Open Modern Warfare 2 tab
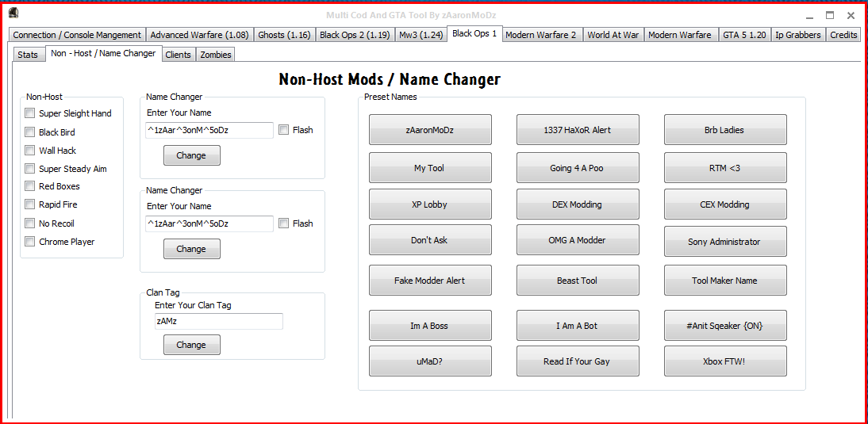Screen dimensions: 868x424 [x=543, y=35]
